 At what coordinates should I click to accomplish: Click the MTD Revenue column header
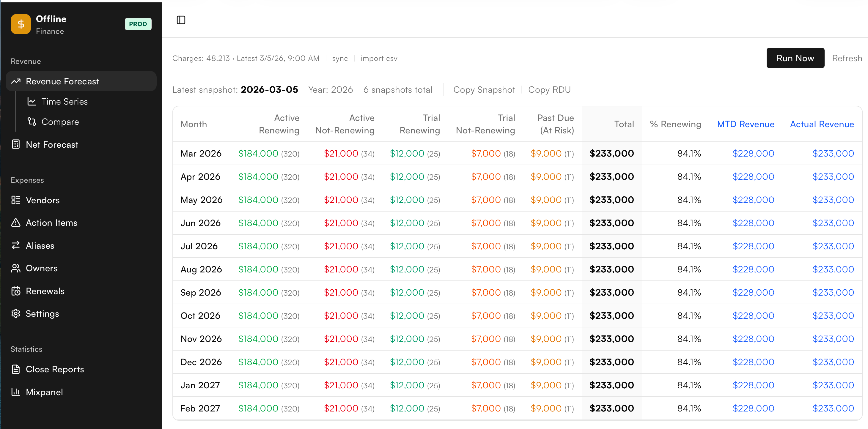(x=745, y=124)
